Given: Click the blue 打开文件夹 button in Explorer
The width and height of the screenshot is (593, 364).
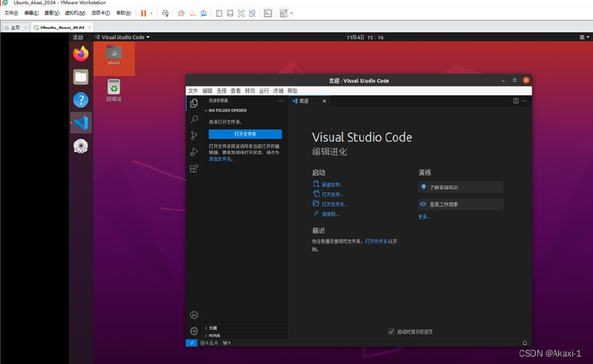Looking at the screenshot, I should click(245, 134).
